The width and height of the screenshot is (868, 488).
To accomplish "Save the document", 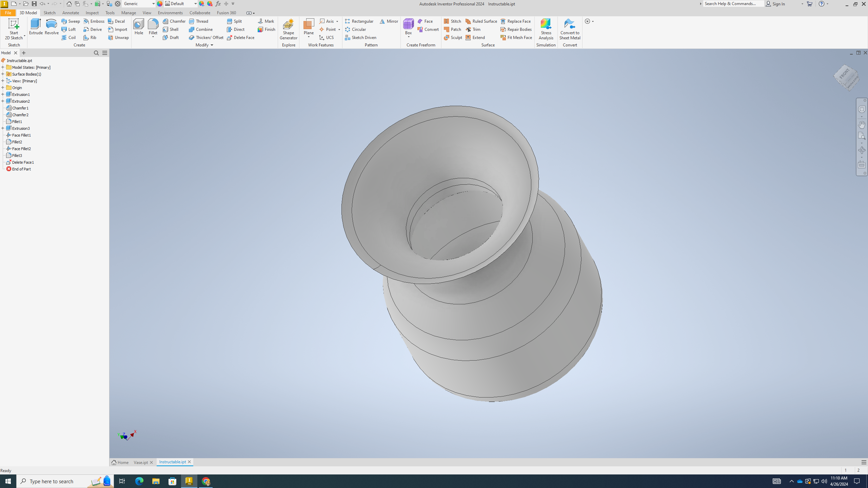I will tap(34, 4).
